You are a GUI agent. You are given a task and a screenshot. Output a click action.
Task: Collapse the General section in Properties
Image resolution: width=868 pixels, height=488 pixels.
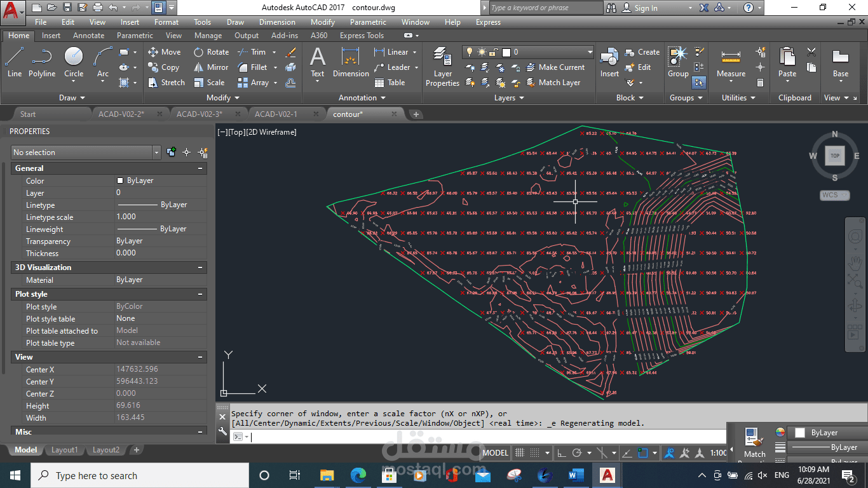point(200,168)
